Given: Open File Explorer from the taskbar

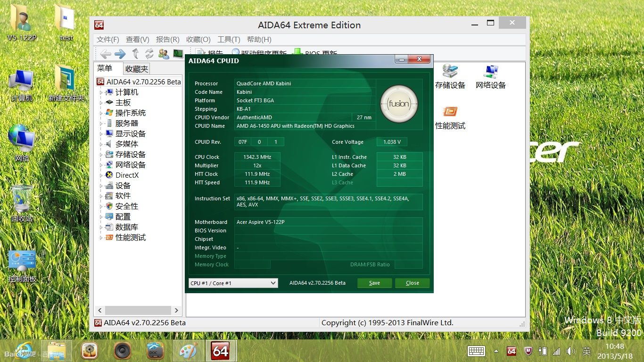Looking at the screenshot, I should [x=57, y=351].
